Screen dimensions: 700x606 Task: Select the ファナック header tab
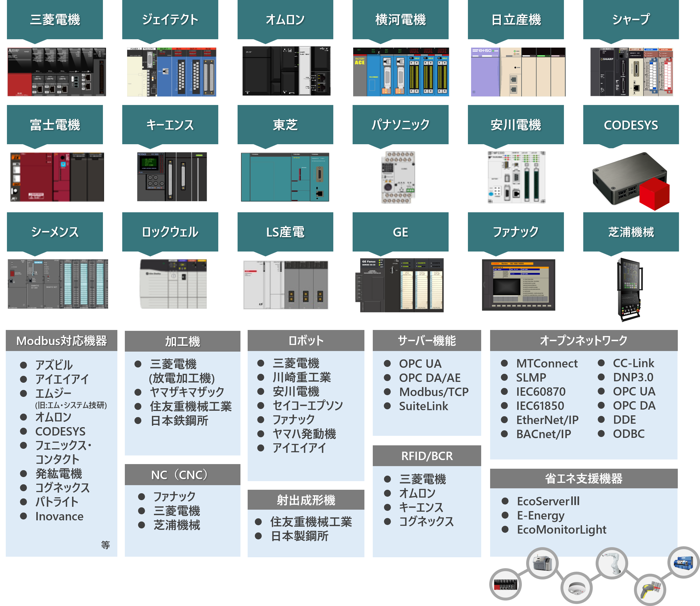516,232
